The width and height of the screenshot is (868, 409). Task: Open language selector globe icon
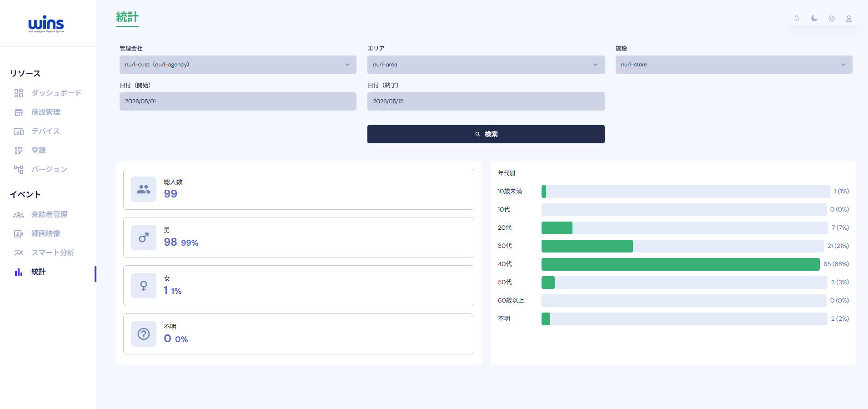pyautogui.click(x=832, y=19)
